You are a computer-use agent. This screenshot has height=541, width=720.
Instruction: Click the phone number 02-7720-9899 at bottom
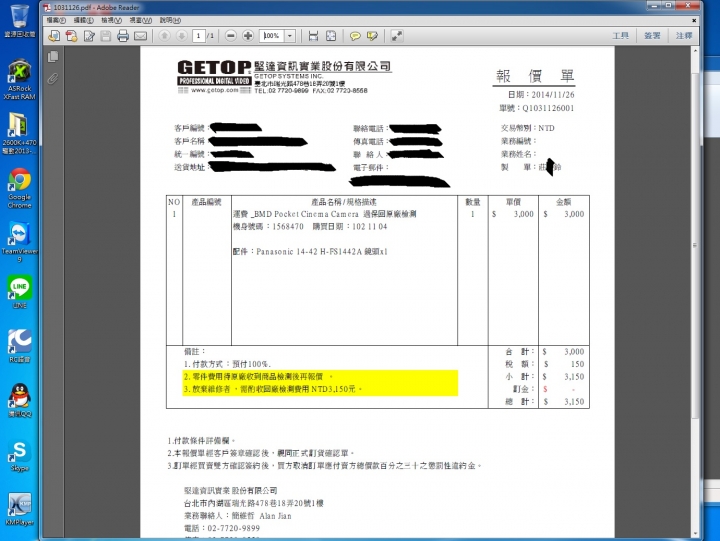[234, 528]
